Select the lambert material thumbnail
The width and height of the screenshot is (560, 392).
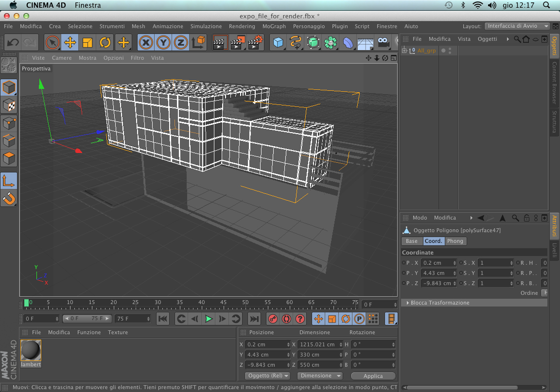pos(31,351)
